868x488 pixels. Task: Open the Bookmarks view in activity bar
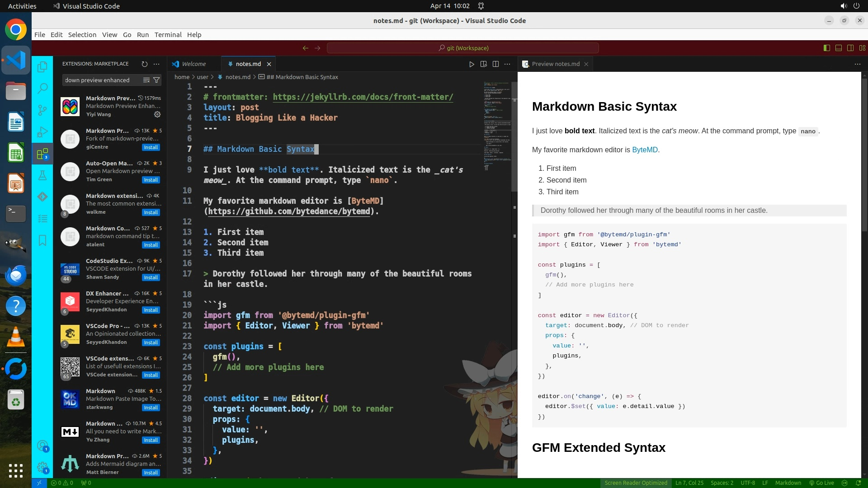click(42, 240)
